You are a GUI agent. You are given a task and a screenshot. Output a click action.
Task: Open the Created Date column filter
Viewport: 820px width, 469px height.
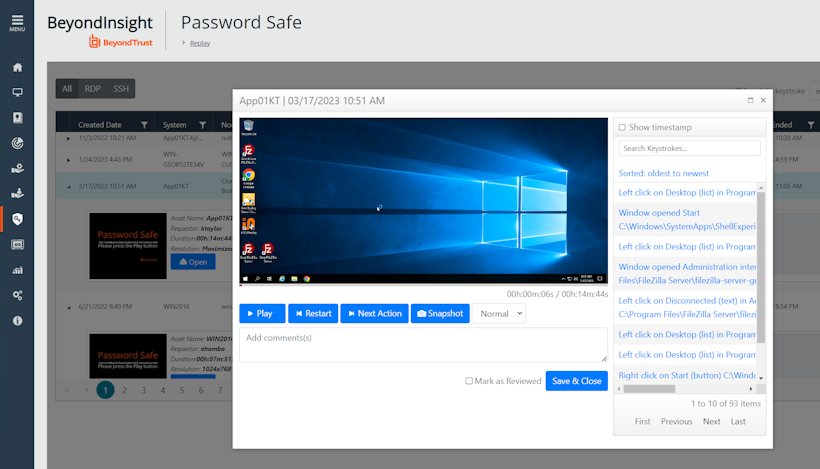[x=144, y=125]
